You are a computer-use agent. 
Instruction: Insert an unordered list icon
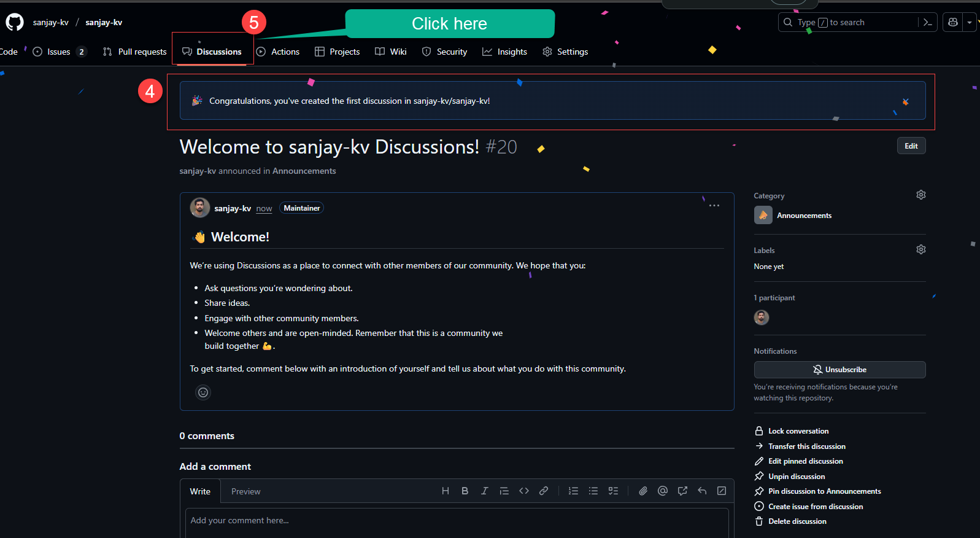coord(593,491)
